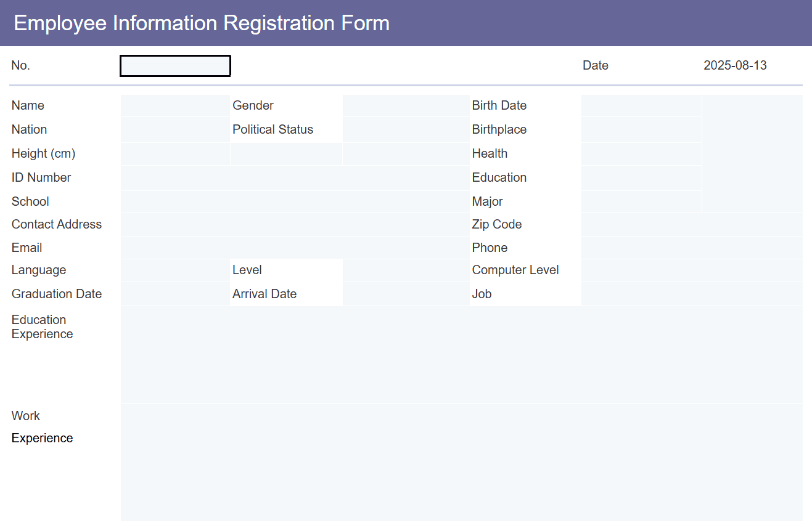This screenshot has height=523, width=812.
Task: Click the 'Computer Level' label
Action: 515,270
